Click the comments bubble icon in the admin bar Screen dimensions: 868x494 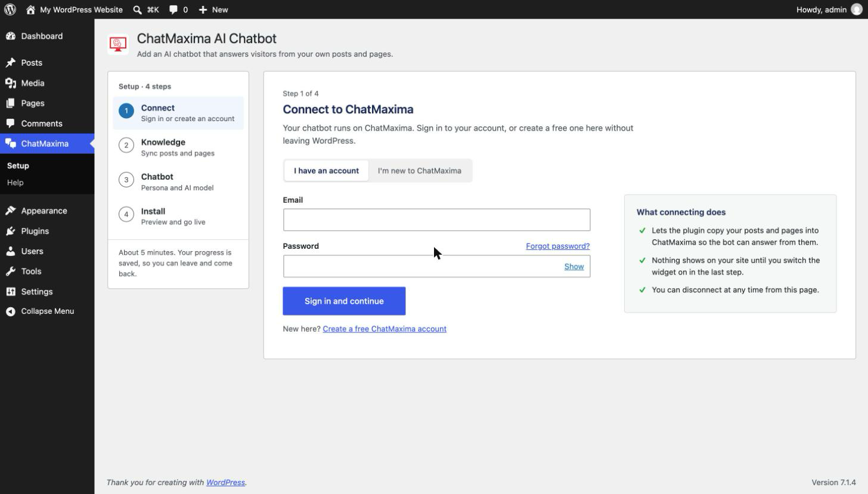[173, 10]
